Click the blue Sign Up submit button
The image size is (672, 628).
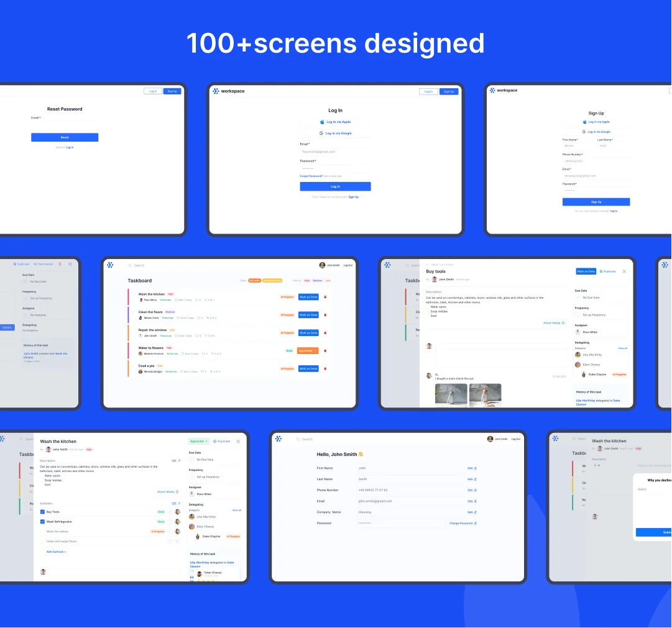point(596,202)
